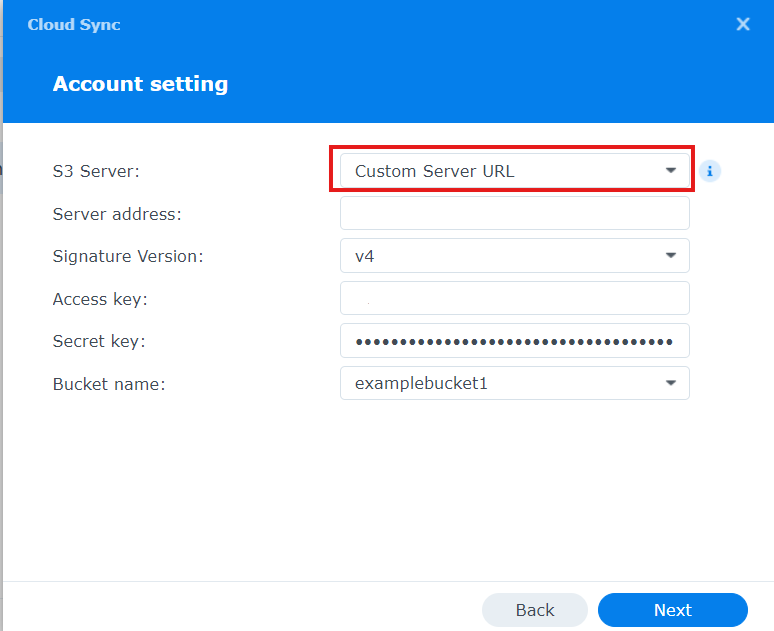Expand the S3 Server dropdown arrow
The width and height of the screenshot is (774, 631).
pos(671,171)
